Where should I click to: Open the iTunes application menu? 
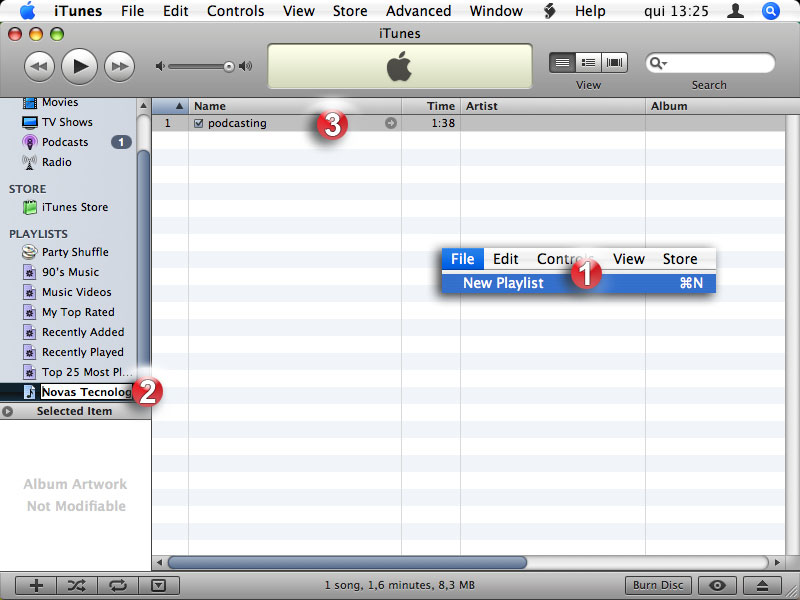pos(78,11)
